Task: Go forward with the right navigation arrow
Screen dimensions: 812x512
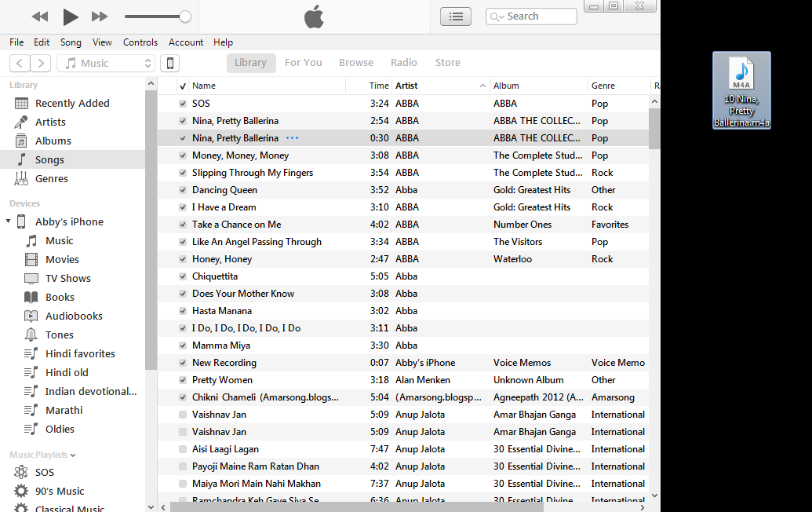Action: [41, 64]
